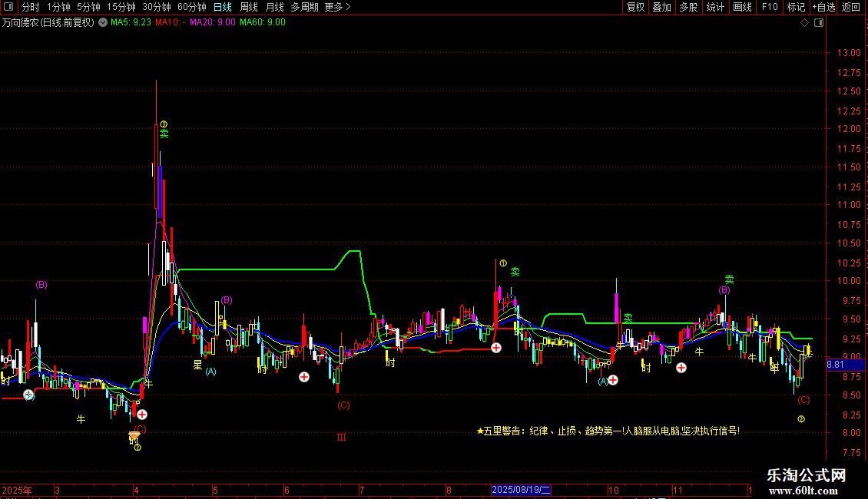Select the 分时 intraday tab

click(x=30, y=7)
